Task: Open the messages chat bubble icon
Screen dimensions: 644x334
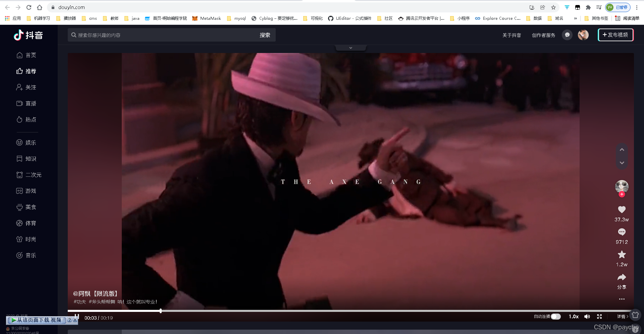Action: [567, 35]
